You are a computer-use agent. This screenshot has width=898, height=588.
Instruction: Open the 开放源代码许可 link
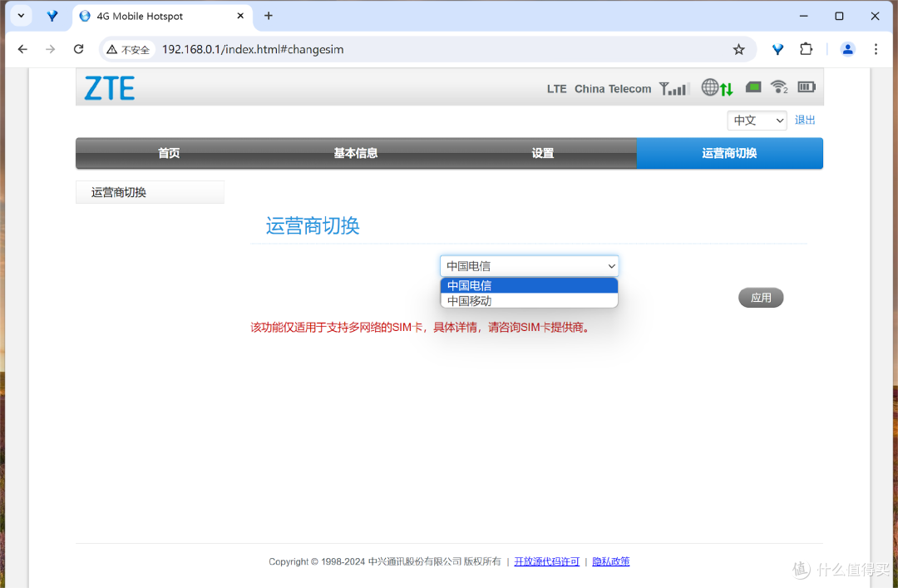coord(547,561)
